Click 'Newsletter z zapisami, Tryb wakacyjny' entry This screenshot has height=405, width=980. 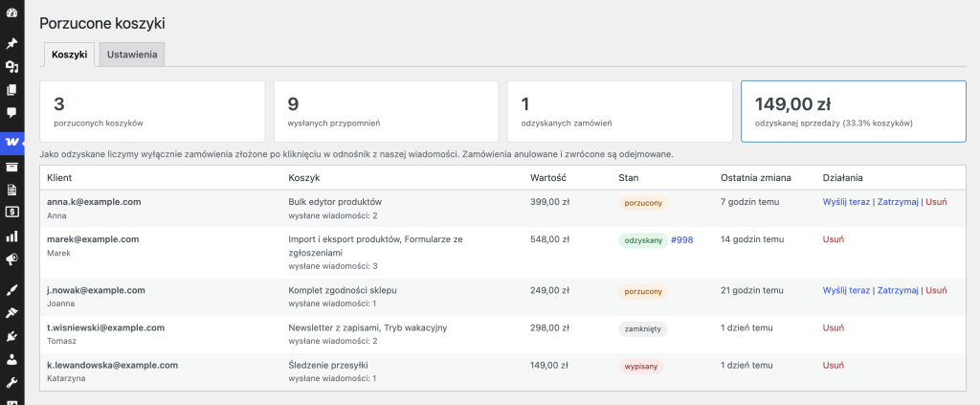(x=368, y=327)
